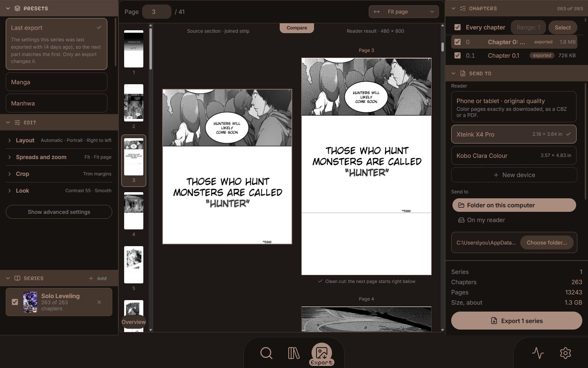Select the Folder on this computer option
588x368 pixels.
(514, 205)
